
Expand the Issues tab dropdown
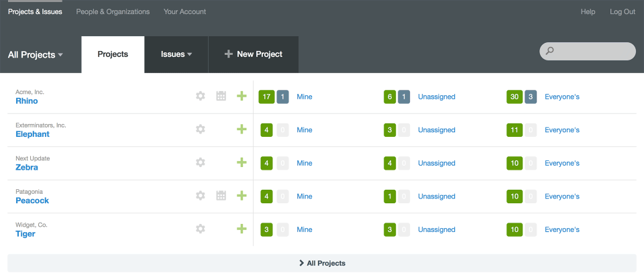click(176, 54)
